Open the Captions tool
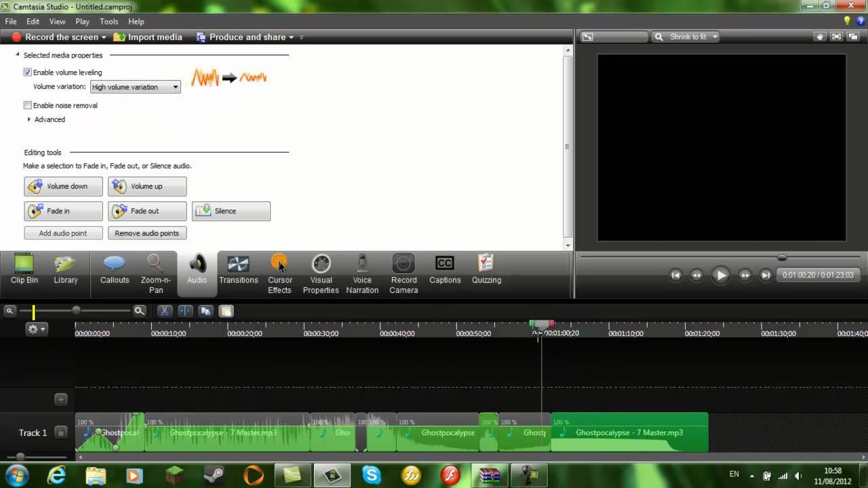The image size is (868, 488). coord(445,270)
